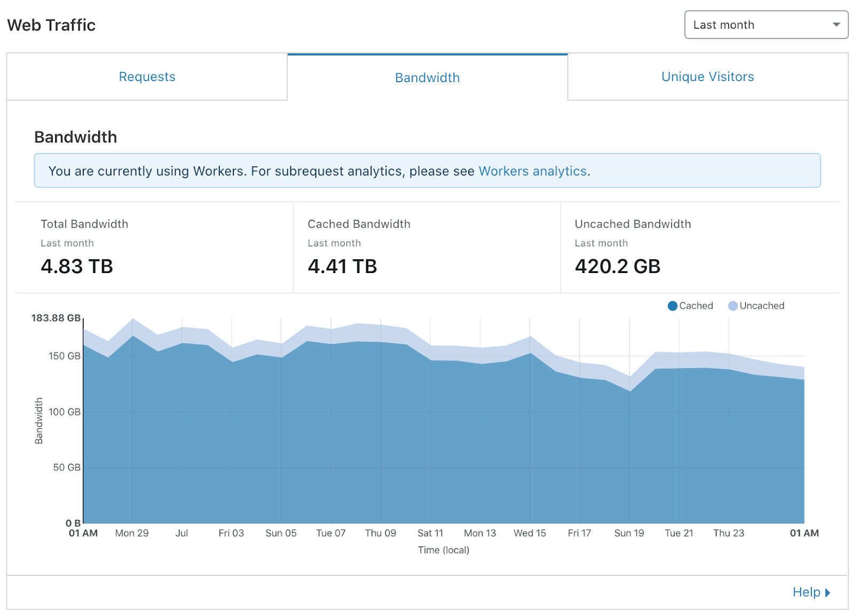Image resolution: width=854 pixels, height=616 pixels.
Task: Follow the Workers analytics link
Action: (532, 171)
